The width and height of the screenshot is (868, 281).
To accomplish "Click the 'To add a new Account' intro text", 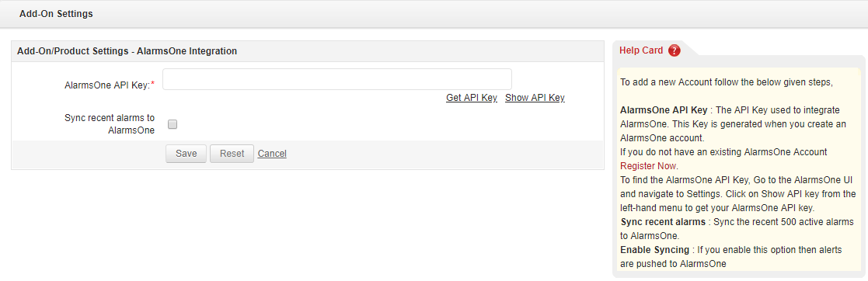I will [x=727, y=82].
